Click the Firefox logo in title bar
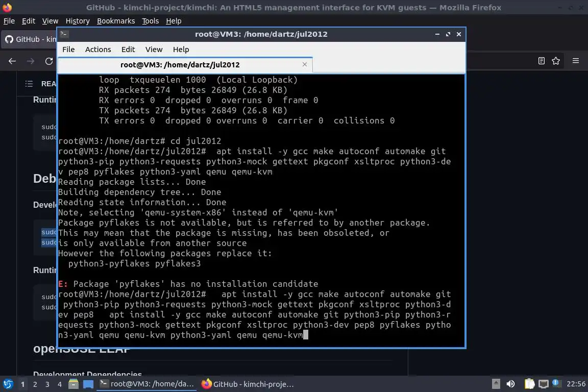The width and height of the screenshot is (588, 392). 7,7
